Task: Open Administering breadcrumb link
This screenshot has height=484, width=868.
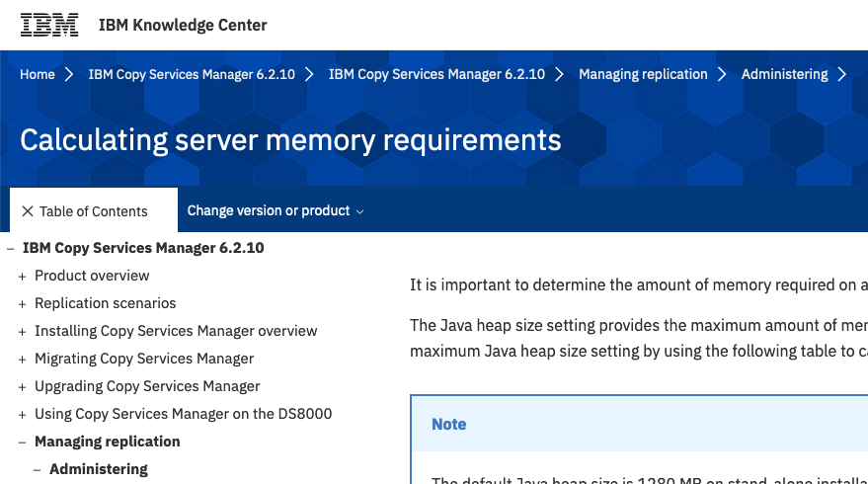Action: click(784, 74)
